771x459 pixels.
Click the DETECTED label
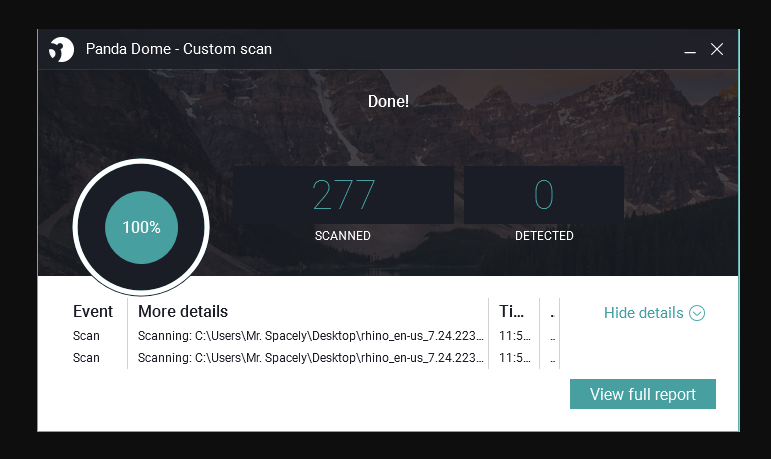point(544,236)
